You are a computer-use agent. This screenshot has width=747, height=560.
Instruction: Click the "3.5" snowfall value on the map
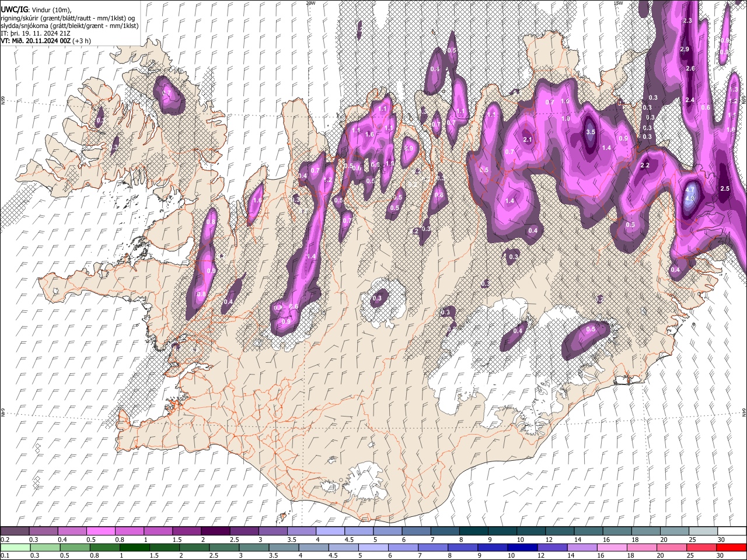click(590, 132)
